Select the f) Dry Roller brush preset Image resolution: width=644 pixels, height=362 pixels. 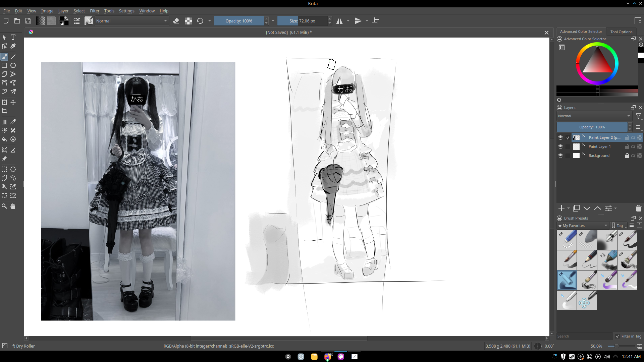pyautogui.click(x=567, y=280)
